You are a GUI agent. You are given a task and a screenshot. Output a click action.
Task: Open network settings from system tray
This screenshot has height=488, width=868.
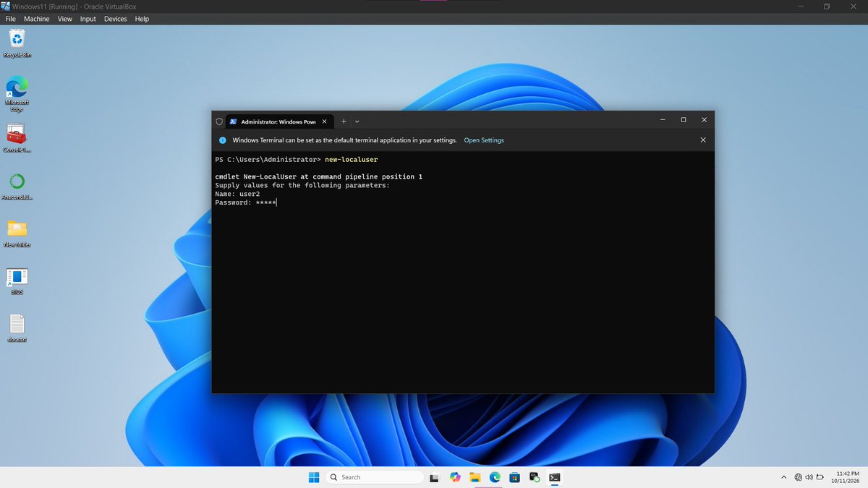click(x=798, y=477)
